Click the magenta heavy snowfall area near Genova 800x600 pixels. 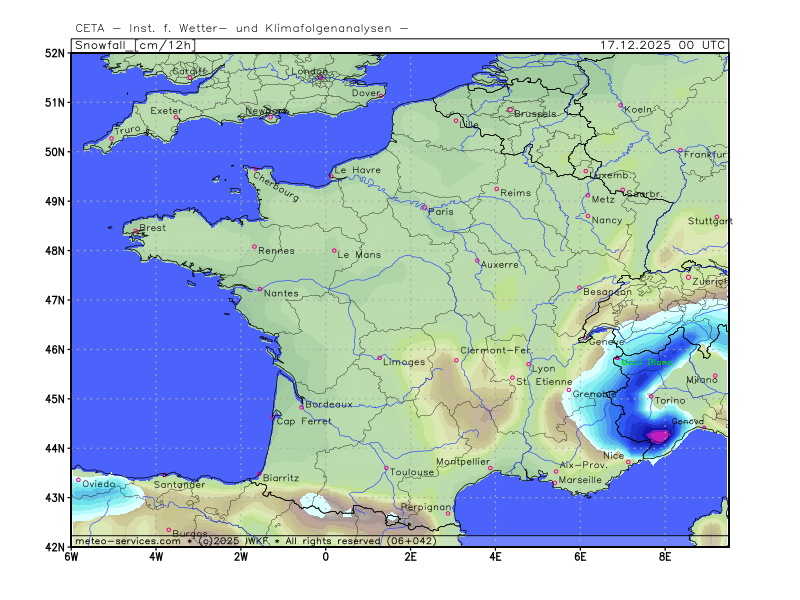(659, 435)
